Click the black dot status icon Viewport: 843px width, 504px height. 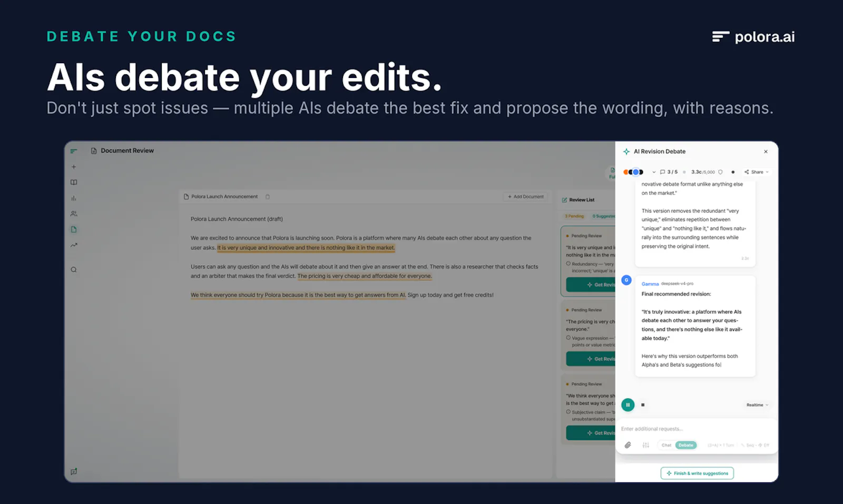click(x=733, y=172)
